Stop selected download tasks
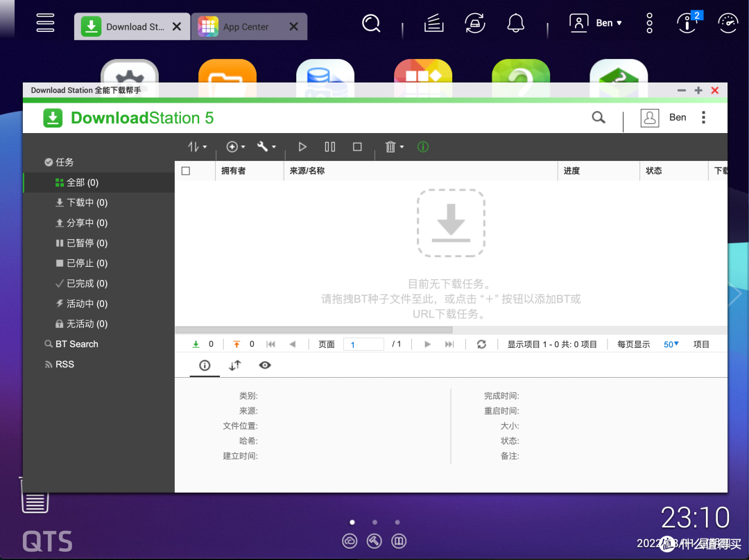749x560 pixels. (357, 146)
